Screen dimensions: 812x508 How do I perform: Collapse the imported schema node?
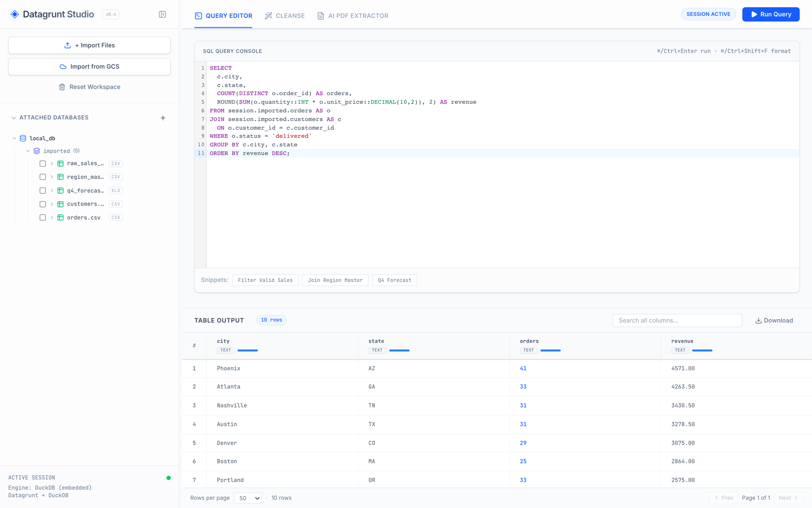tap(28, 151)
